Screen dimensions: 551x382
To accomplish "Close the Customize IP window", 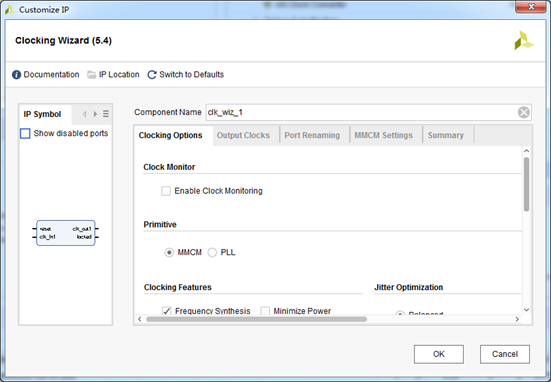I will point(531,7).
